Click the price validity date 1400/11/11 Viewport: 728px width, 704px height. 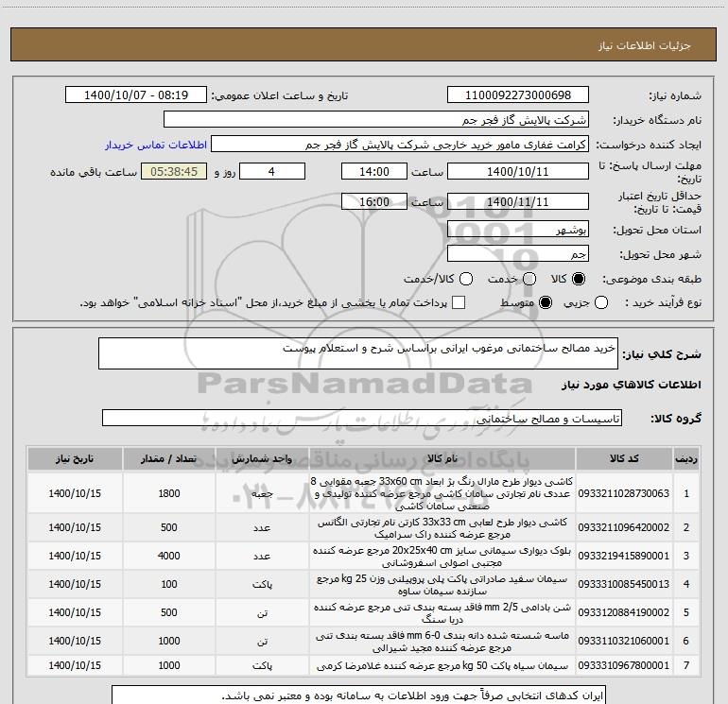518,201
